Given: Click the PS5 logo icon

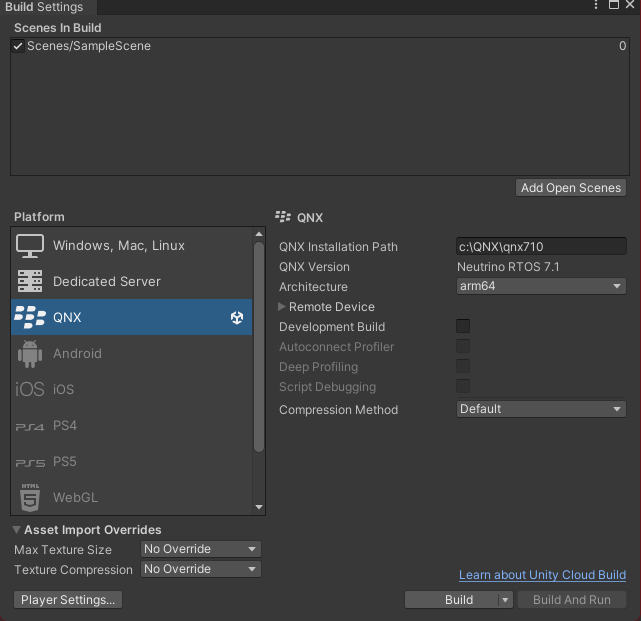Looking at the screenshot, I should coord(30,463).
